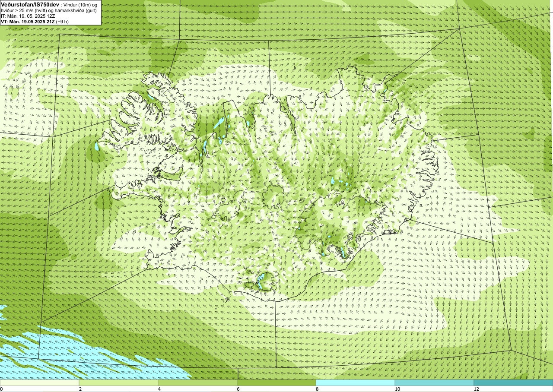The height and width of the screenshot is (392, 553).
Task: Pick the 6–8 m/s dark green swatch
Action: 276,383
